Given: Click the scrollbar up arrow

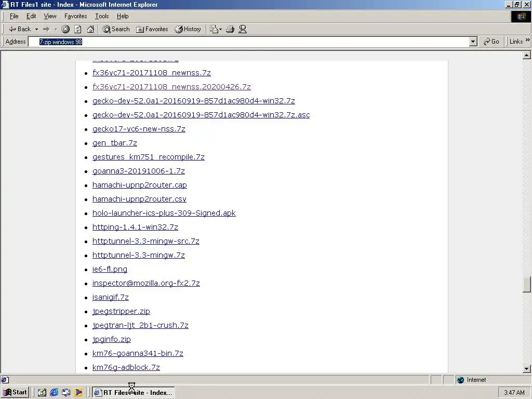Looking at the screenshot, I should (527, 55).
